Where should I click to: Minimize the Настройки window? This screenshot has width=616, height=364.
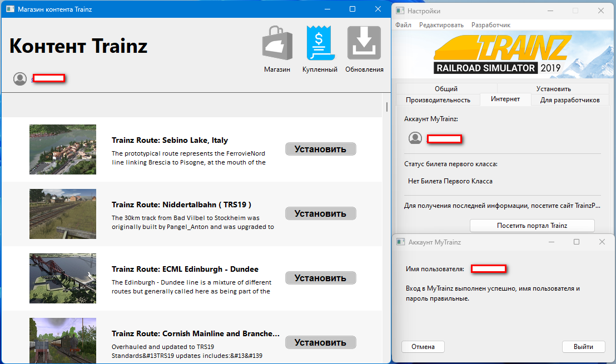pyautogui.click(x=550, y=11)
